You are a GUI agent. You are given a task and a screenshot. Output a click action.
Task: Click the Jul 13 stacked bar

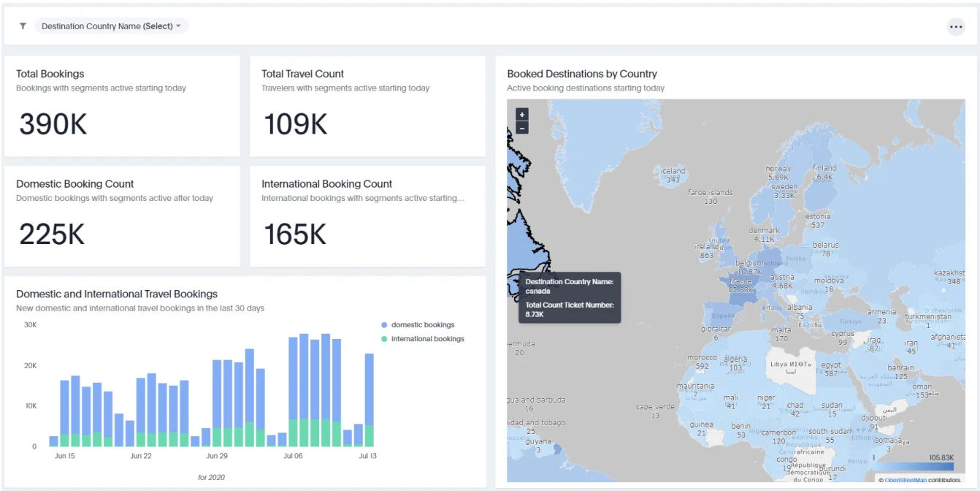(x=369, y=400)
